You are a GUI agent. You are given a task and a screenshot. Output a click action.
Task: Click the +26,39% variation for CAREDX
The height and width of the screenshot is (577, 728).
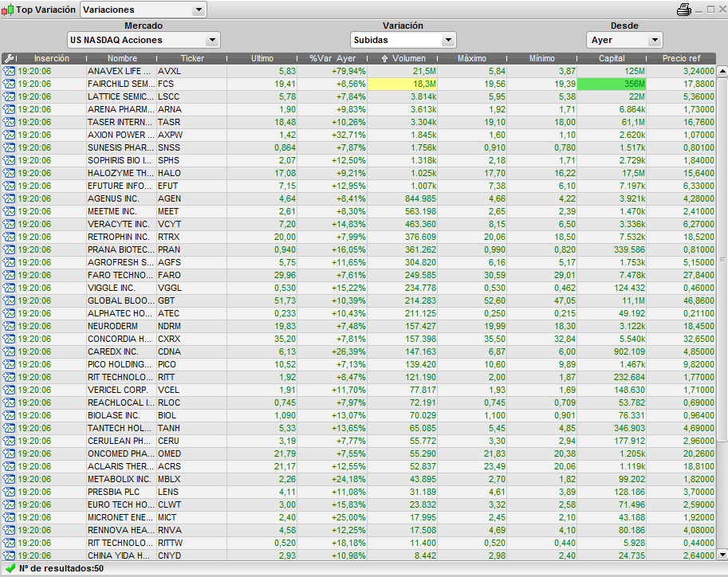pyautogui.click(x=332, y=352)
